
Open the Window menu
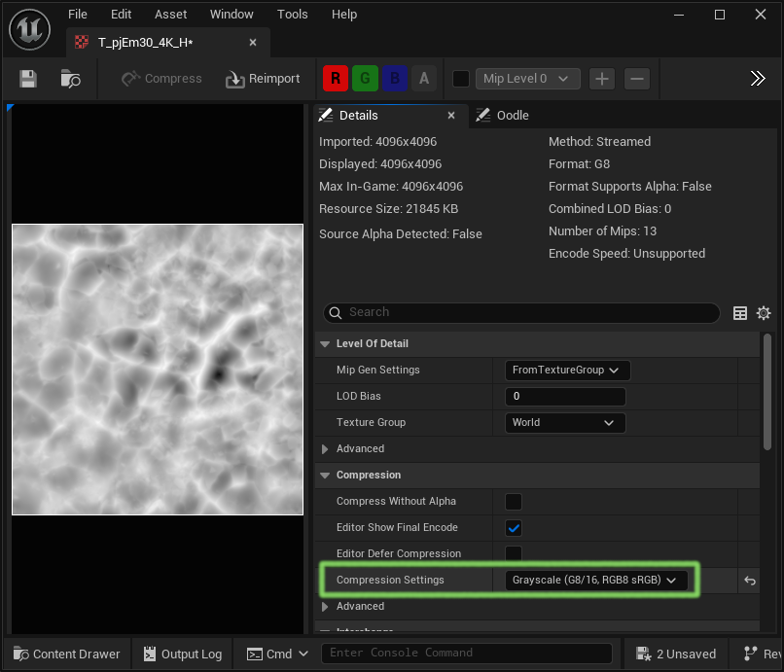point(232,15)
